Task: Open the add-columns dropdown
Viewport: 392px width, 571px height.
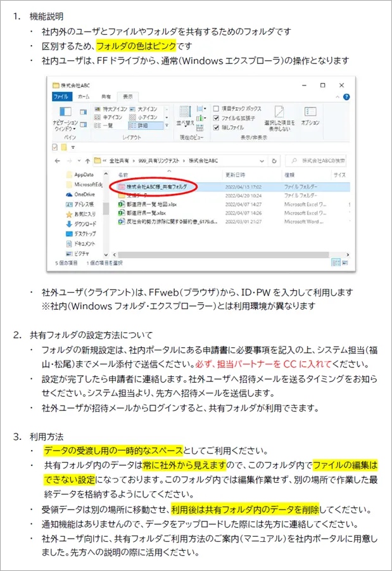Action: [x=201, y=118]
